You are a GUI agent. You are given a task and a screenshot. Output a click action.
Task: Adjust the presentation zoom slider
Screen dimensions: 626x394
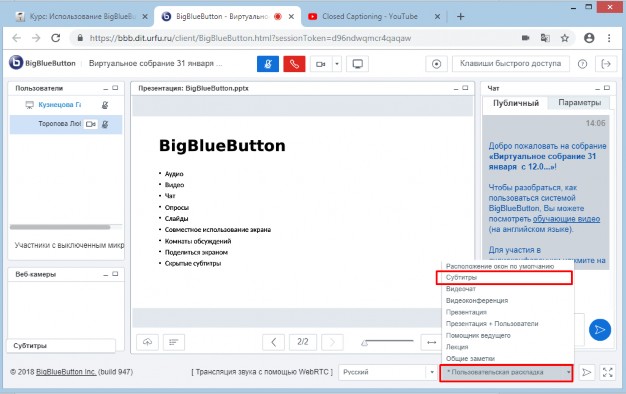click(x=387, y=342)
